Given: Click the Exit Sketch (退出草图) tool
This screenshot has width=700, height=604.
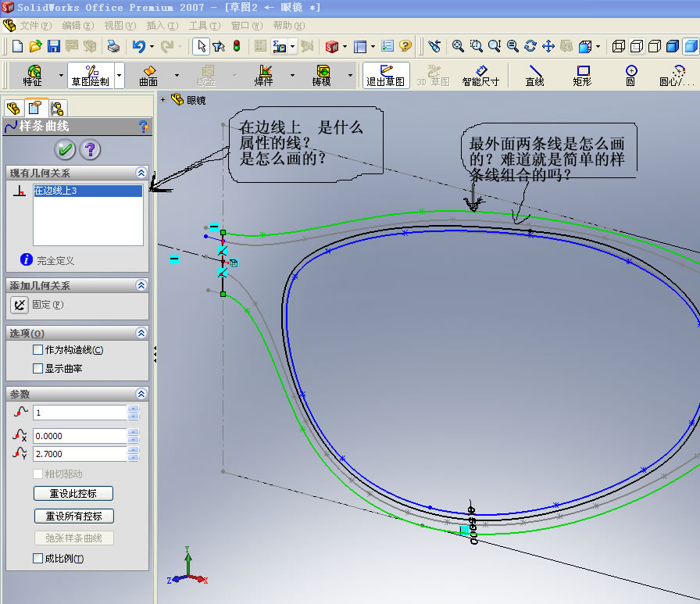Looking at the screenshot, I should tap(386, 75).
